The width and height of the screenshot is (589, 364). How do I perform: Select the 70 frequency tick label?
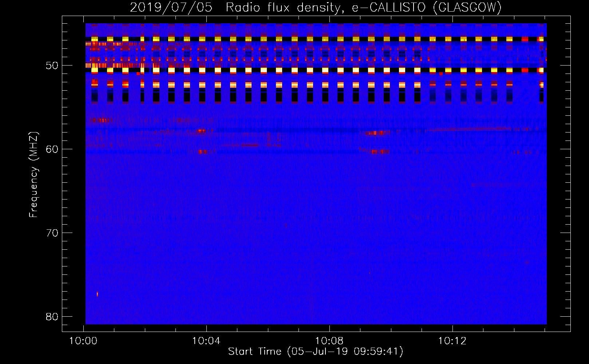[x=52, y=233]
